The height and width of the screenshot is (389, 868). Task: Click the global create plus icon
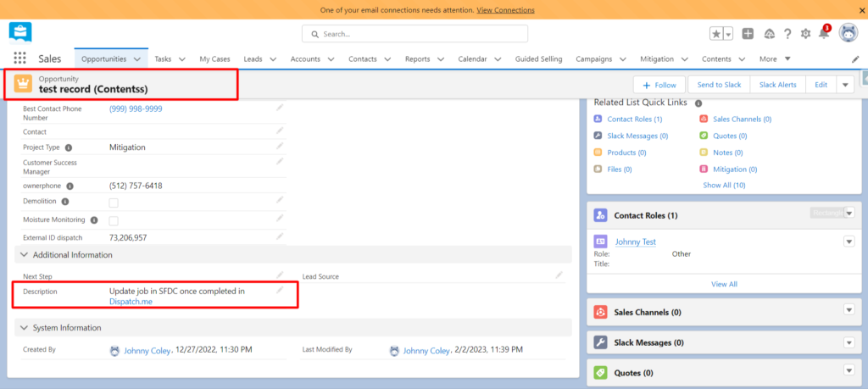pyautogui.click(x=748, y=34)
